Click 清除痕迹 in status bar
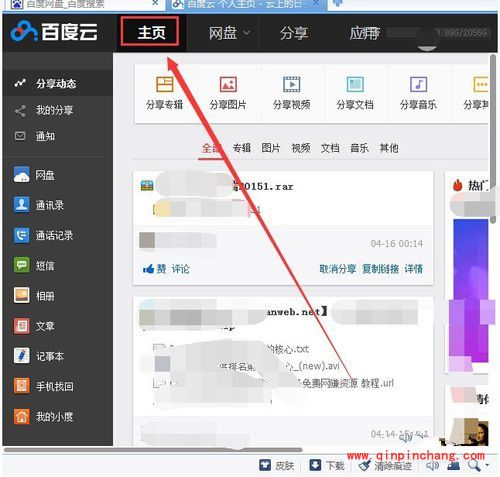Screen dimensions: 500x477 click(385, 465)
